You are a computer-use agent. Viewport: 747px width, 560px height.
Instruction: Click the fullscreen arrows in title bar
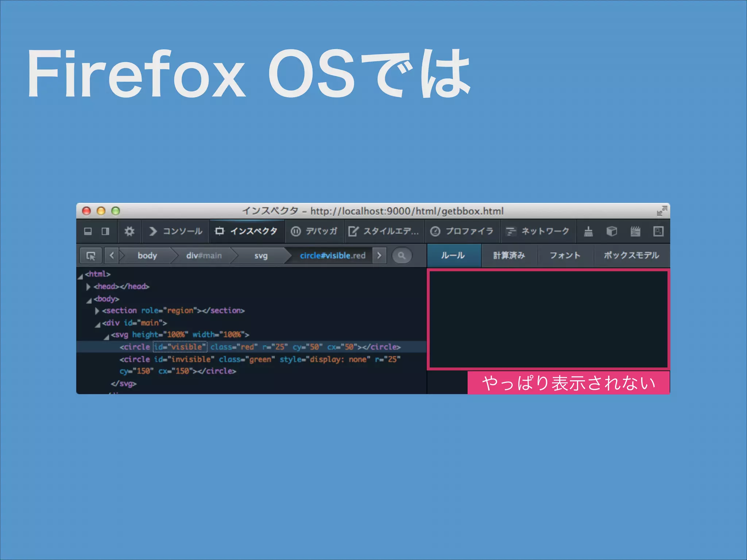(662, 211)
